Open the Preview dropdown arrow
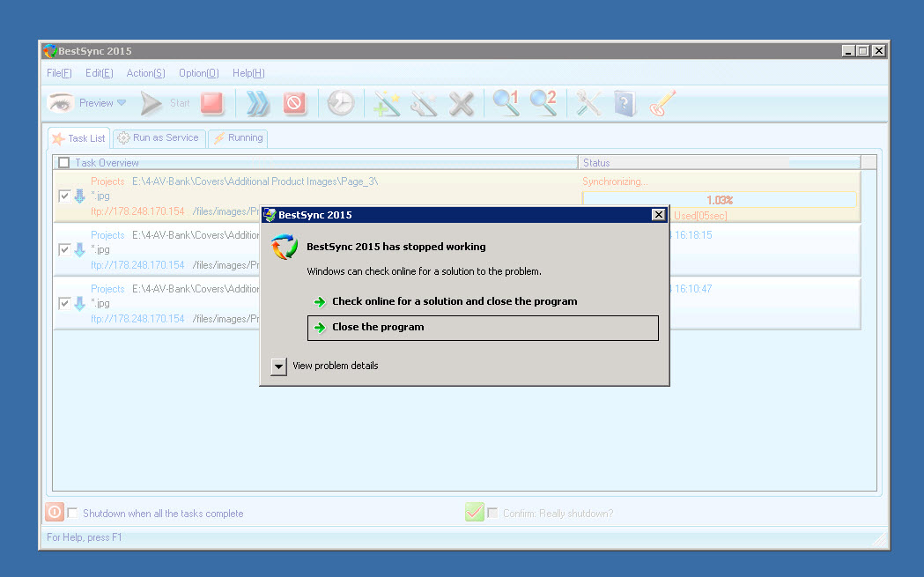The height and width of the screenshot is (577, 924). pyautogui.click(x=122, y=102)
